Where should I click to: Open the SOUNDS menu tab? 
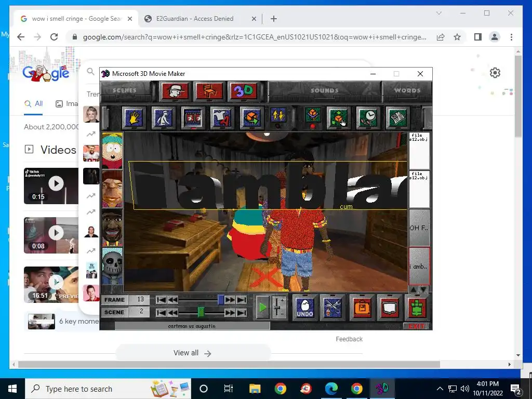(324, 90)
